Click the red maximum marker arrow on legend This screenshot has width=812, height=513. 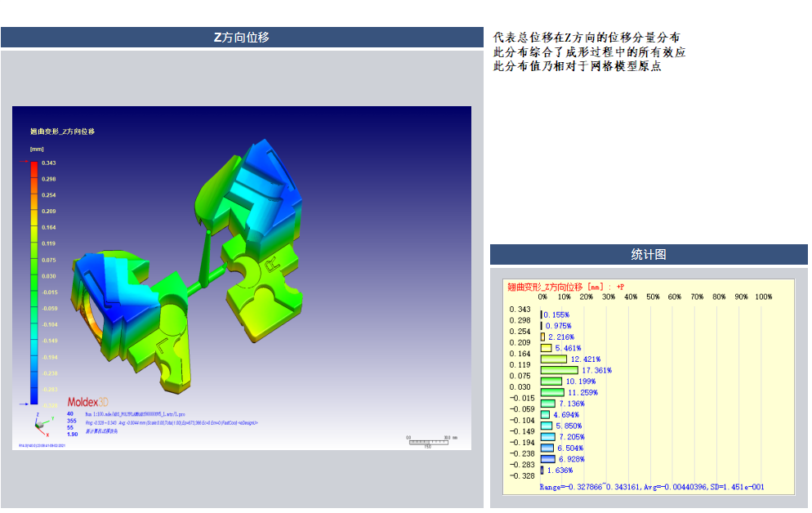(21, 163)
